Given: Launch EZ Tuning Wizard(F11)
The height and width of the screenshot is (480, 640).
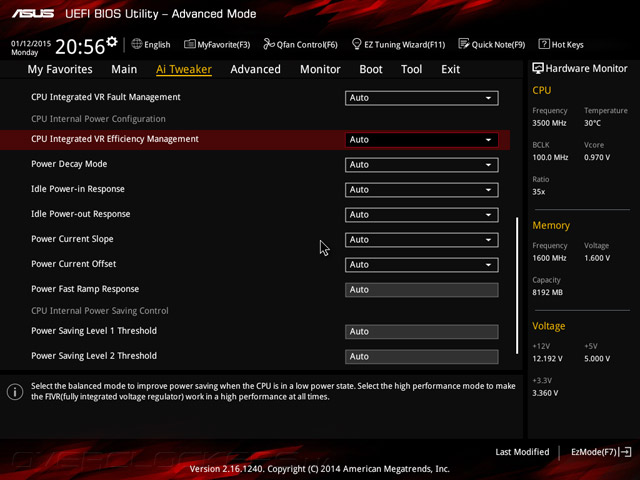Looking at the screenshot, I should (x=398, y=44).
